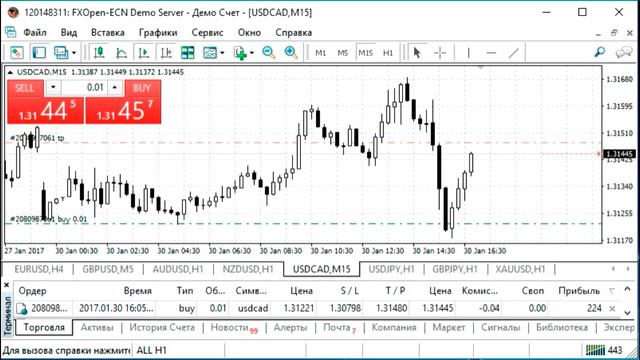The height and width of the screenshot is (360, 640).
Task: Draw a vertical line tool
Action: [469, 53]
